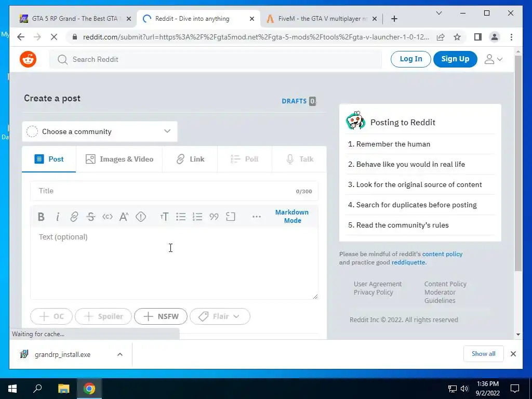532x399 pixels.
Task: Apply strikethrough formatting
Action: (90, 217)
